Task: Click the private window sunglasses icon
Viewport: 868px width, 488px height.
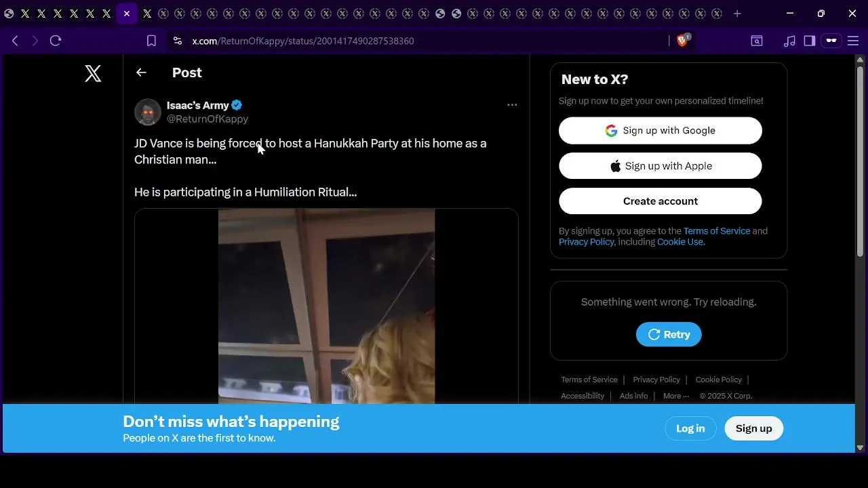Action: pyautogui.click(x=831, y=41)
